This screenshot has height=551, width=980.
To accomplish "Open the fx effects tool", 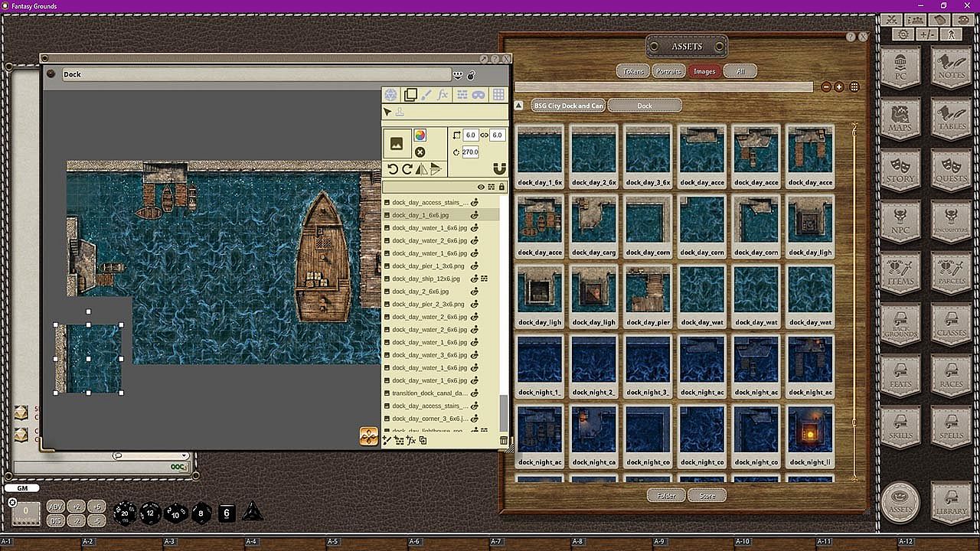I will click(443, 95).
